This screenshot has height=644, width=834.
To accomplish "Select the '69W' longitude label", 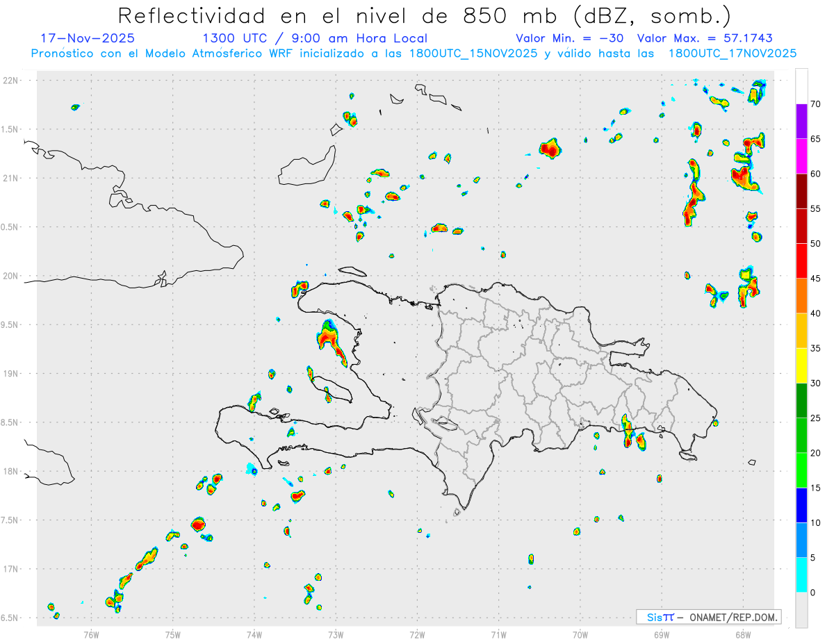I will (x=662, y=634).
